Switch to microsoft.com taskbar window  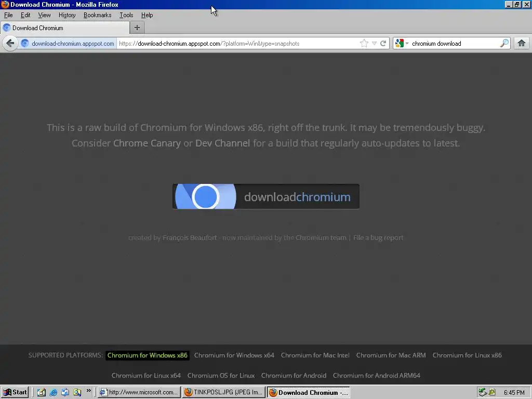[x=139, y=392]
